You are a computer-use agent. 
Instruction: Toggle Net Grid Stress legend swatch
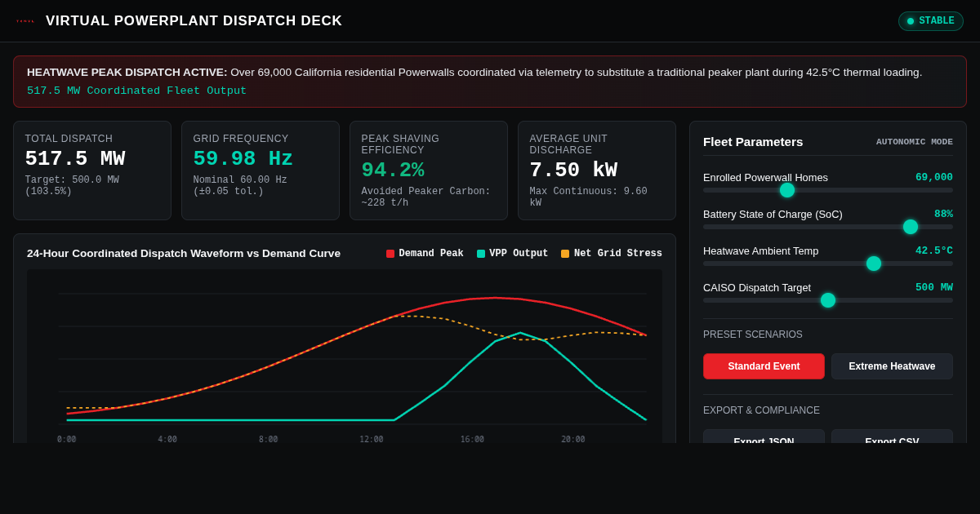point(565,254)
